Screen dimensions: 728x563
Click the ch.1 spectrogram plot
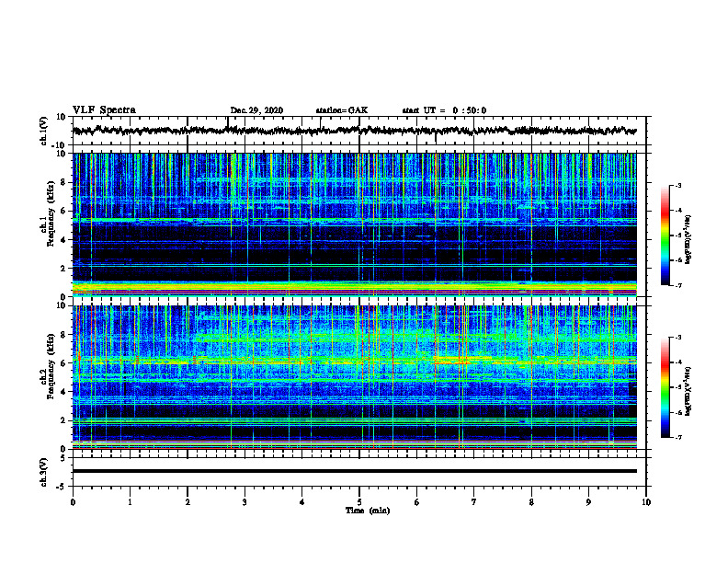[x=355, y=224]
